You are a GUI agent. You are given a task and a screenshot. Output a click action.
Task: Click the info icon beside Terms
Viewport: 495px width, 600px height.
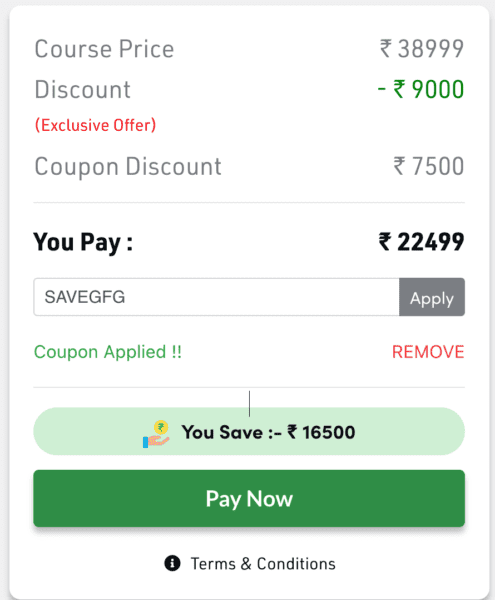(x=172, y=563)
